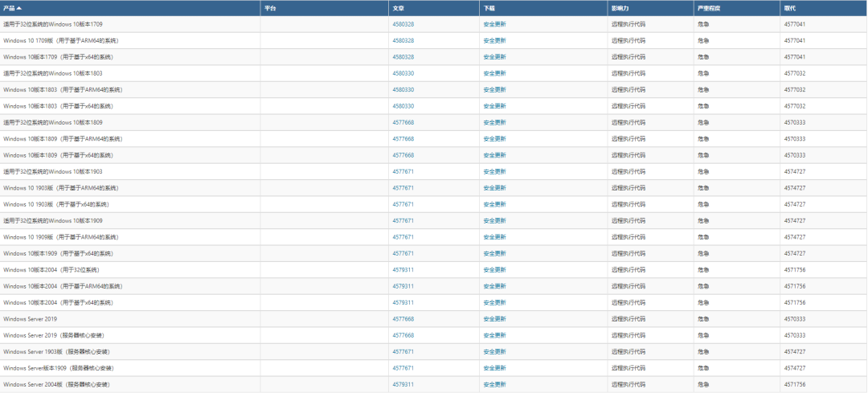Select product name 适用于32位系统的Windows 10版本1709
Image resolution: width=868 pixels, height=393 pixels.
(x=52, y=24)
